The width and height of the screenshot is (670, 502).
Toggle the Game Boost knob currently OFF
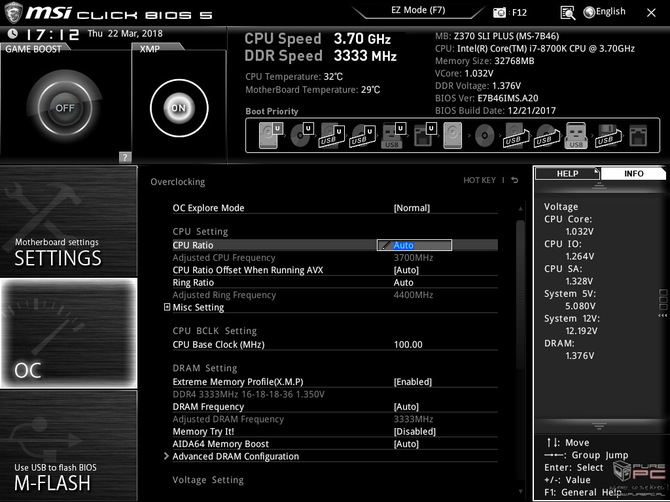tap(65, 108)
